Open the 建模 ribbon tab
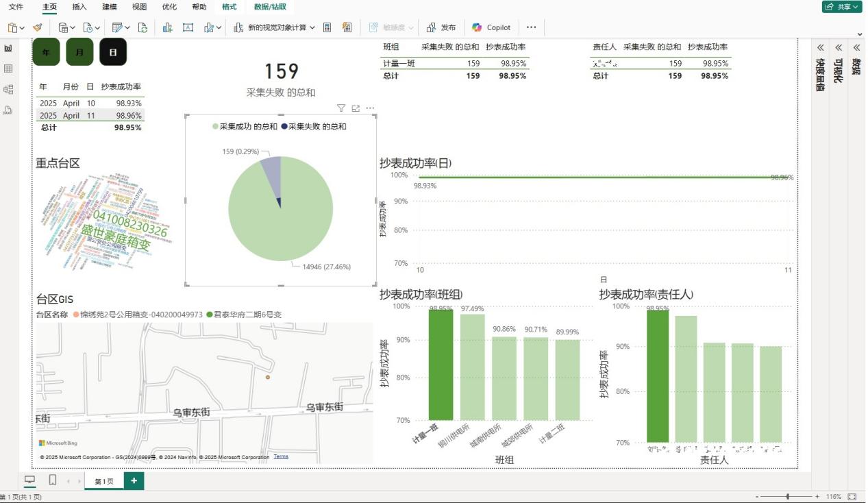 109,7
